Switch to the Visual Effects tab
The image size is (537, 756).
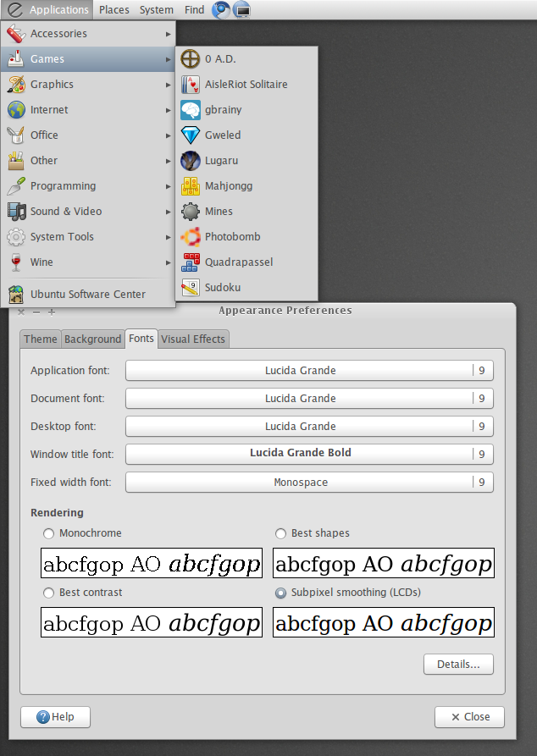tap(193, 339)
